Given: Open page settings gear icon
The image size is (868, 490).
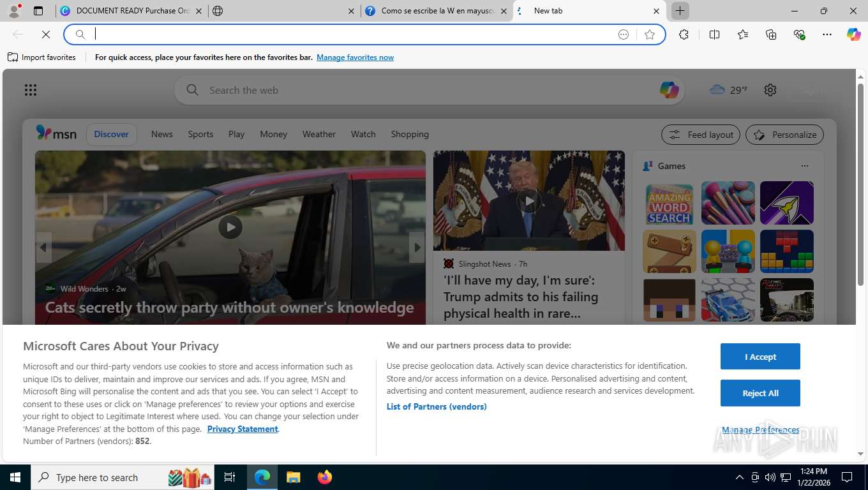Looking at the screenshot, I should [770, 90].
